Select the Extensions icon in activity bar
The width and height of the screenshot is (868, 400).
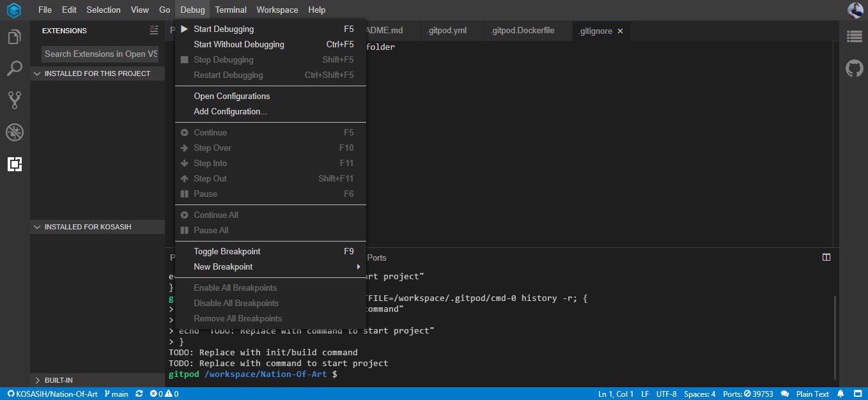pyautogui.click(x=14, y=164)
